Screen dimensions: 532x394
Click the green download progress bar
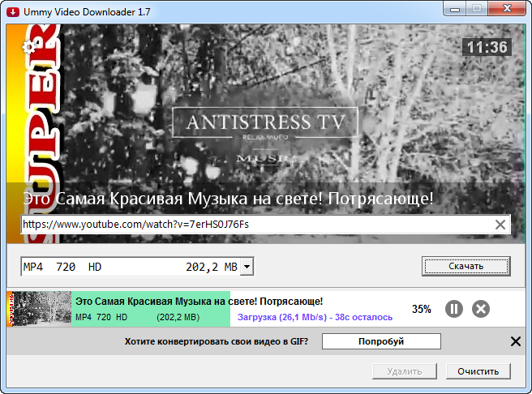150,309
